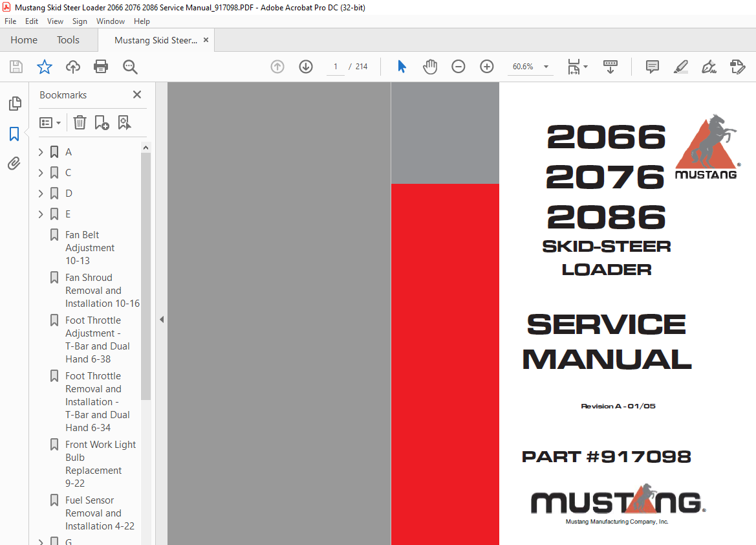Zoom out with minus icon
Viewport: 756px width, 545px height.
coord(458,67)
